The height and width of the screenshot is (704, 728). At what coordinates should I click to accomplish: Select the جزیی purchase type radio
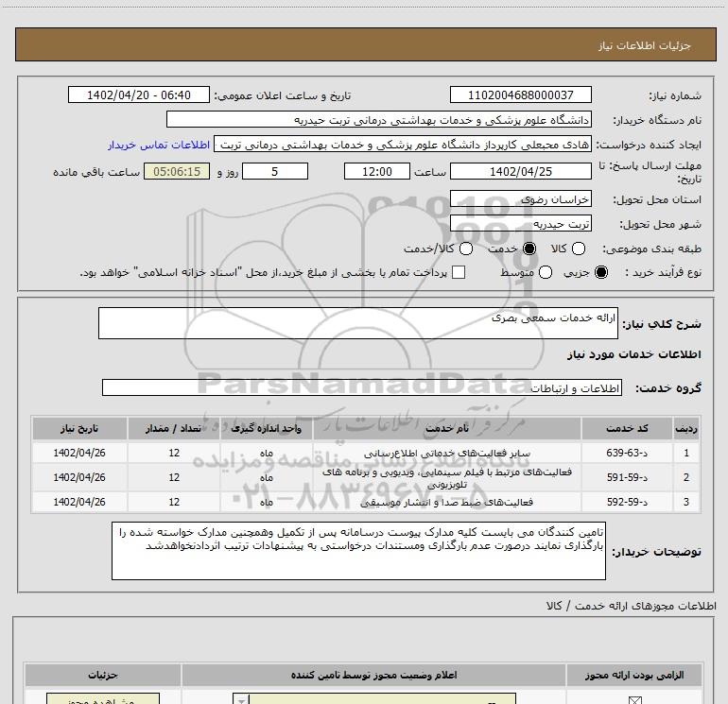(601, 272)
